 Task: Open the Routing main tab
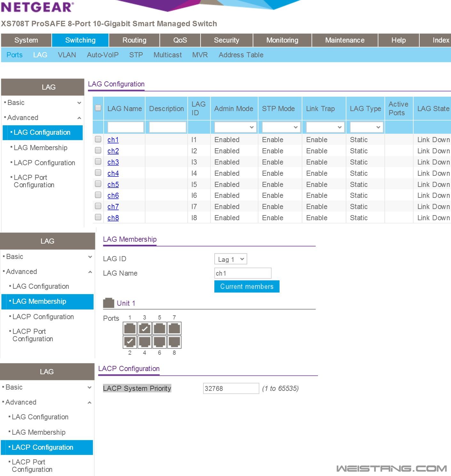[134, 40]
